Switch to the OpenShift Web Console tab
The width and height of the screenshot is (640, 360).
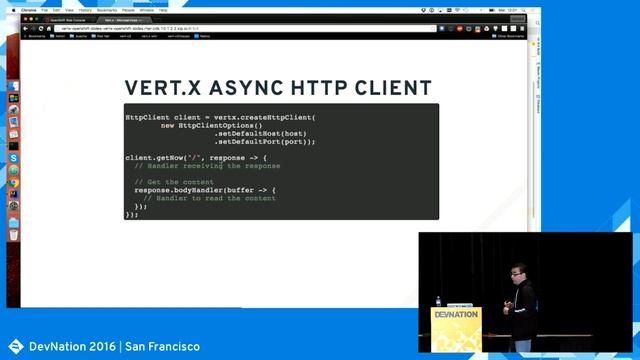tap(68, 20)
